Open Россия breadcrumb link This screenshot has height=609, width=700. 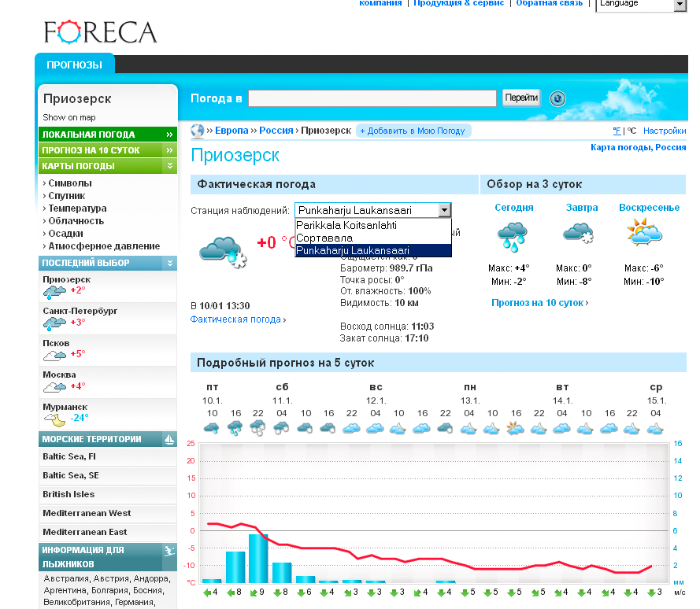(276, 131)
